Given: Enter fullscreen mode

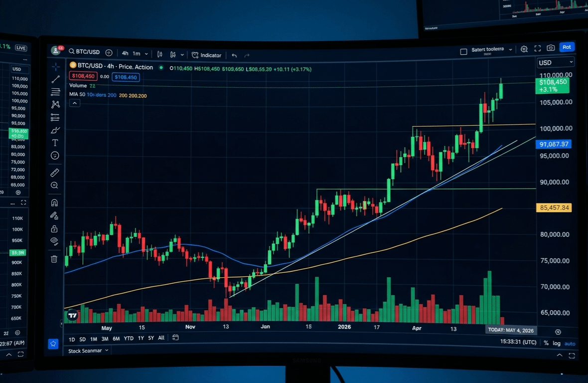Looking at the screenshot, I should tap(537, 48).
